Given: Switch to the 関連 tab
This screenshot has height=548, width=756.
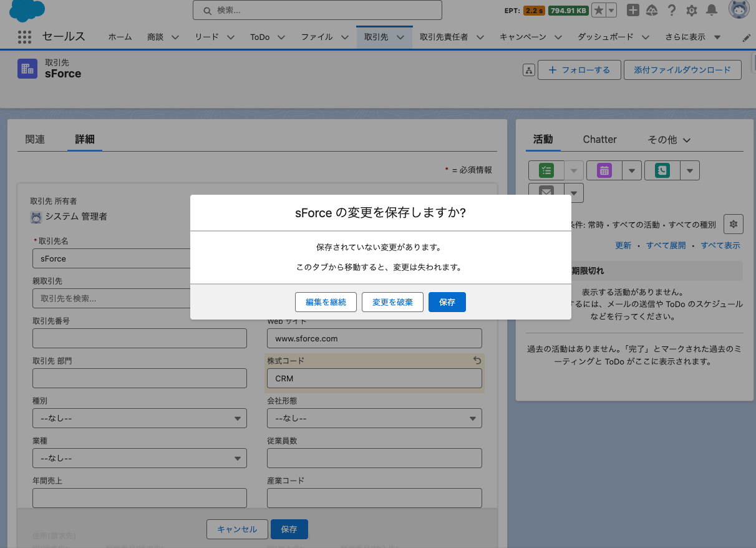Looking at the screenshot, I should (35, 139).
